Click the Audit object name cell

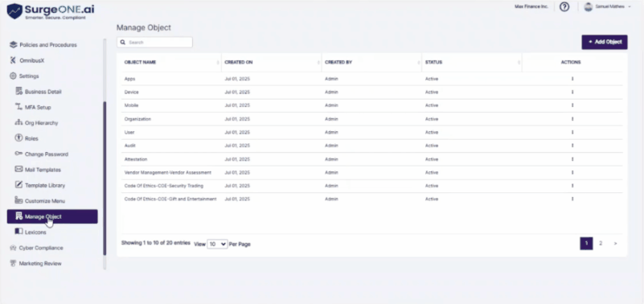(129, 146)
